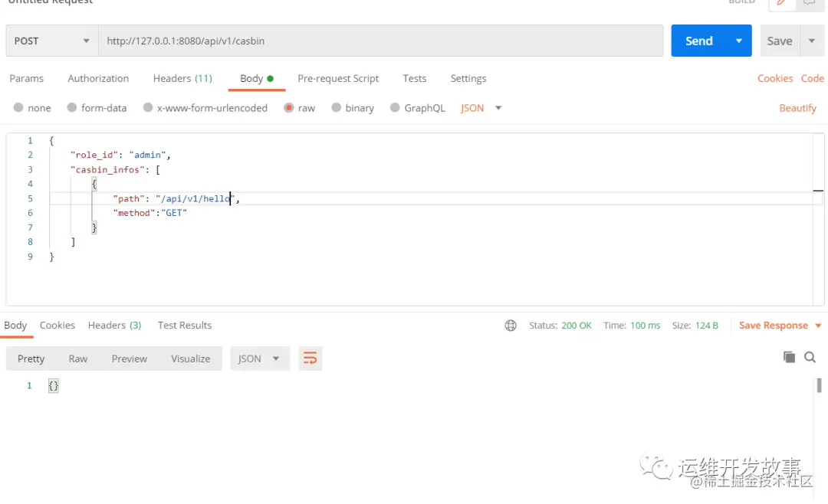
Task: Open the Save options dropdown arrow
Action: click(812, 41)
